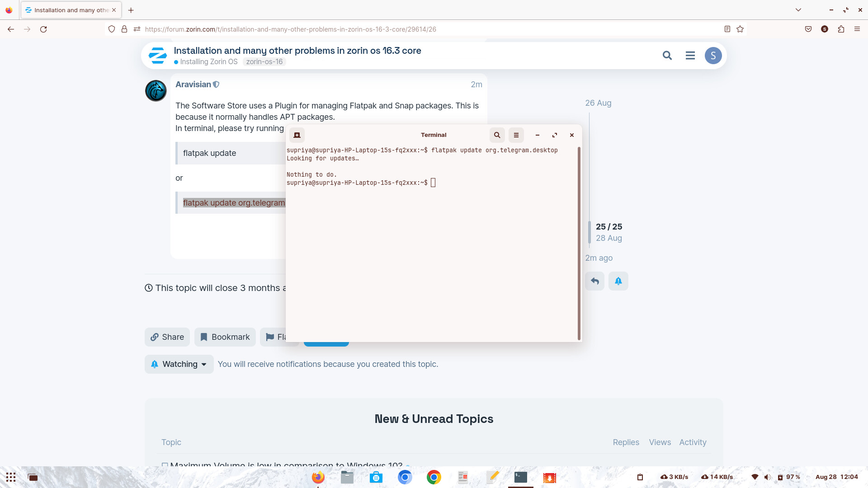Select the Installation forum browser tab

[68, 10]
